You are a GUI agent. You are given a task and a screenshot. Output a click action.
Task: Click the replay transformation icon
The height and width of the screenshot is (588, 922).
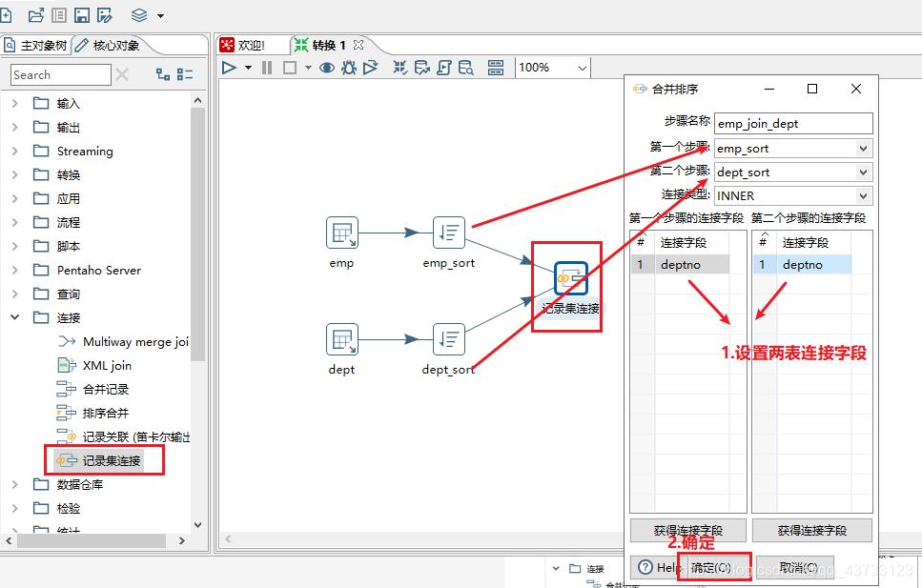pos(371,68)
